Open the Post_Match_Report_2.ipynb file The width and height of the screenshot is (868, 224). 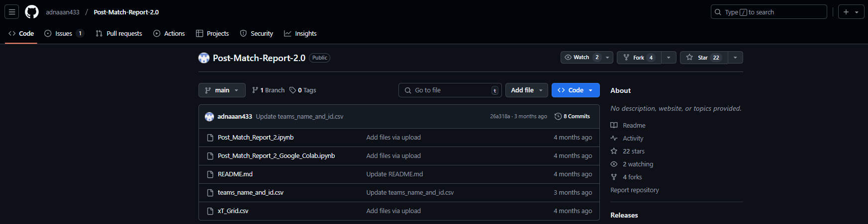coord(256,138)
